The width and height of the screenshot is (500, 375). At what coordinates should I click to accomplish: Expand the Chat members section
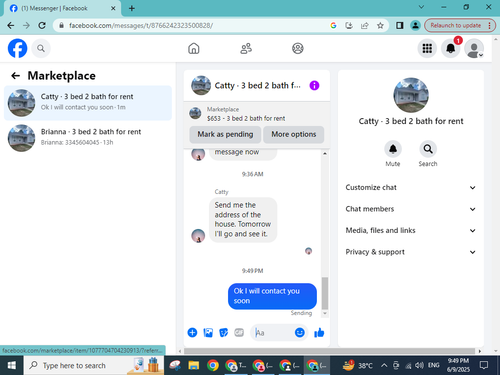[410, 209]
